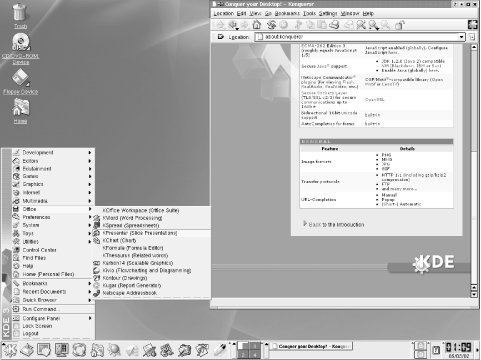Follow the Back to the Introduction link

[x=336, y=225]
